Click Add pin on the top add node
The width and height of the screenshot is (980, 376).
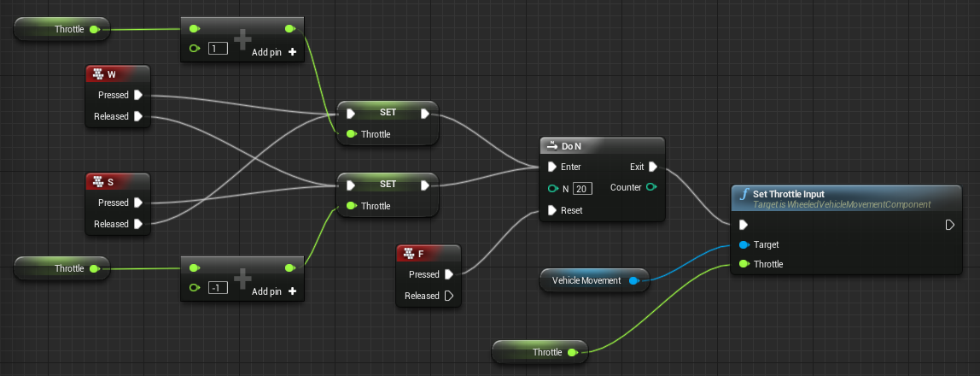[x=274, y=52]
